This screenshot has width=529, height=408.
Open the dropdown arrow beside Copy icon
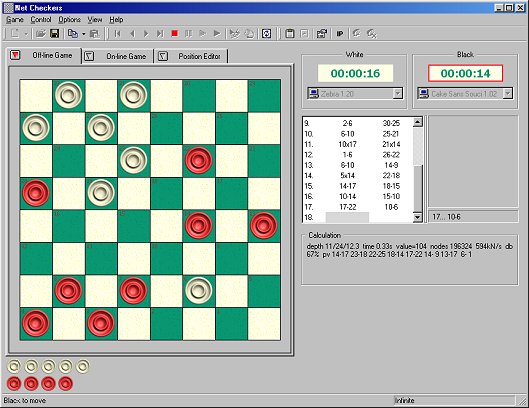click(x=84, y=34)
